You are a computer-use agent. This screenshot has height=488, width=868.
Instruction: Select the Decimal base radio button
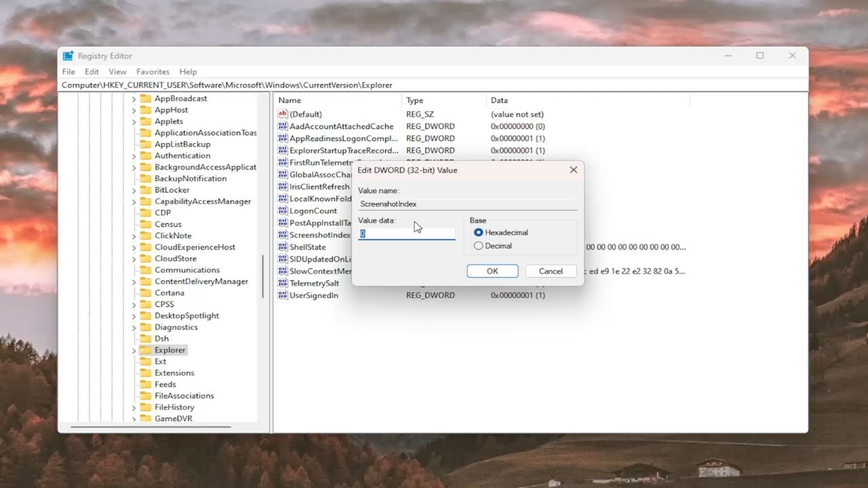point(479,246)
